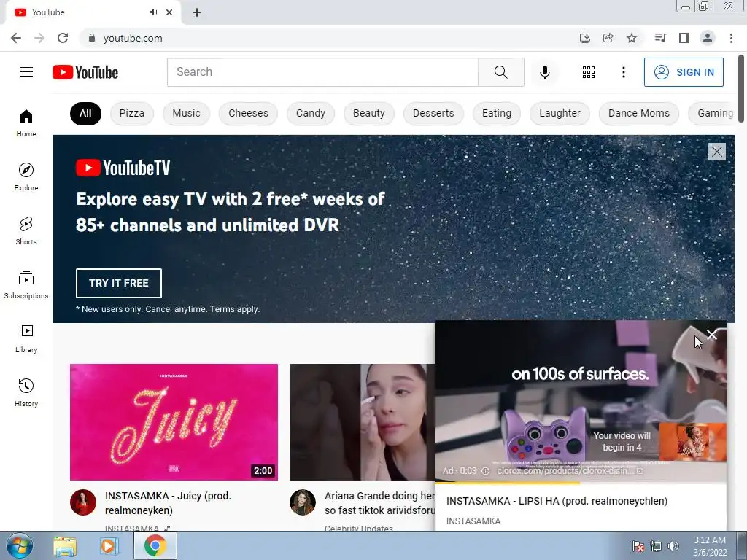Image resolution: width=747 pixels, height=560 pixels.
Task: Select the All filter chip
Action: pyautogui.click(x=85, y=113)
